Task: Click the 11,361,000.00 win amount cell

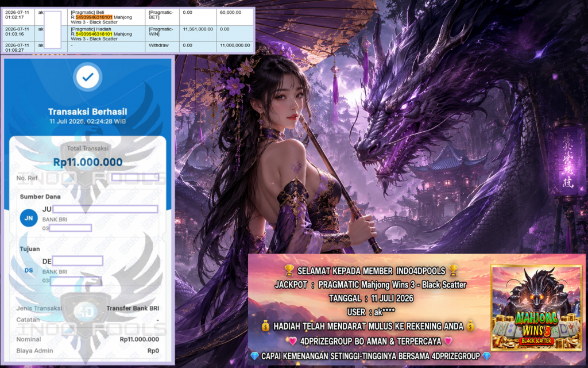Action: click(x=198, y=29)
